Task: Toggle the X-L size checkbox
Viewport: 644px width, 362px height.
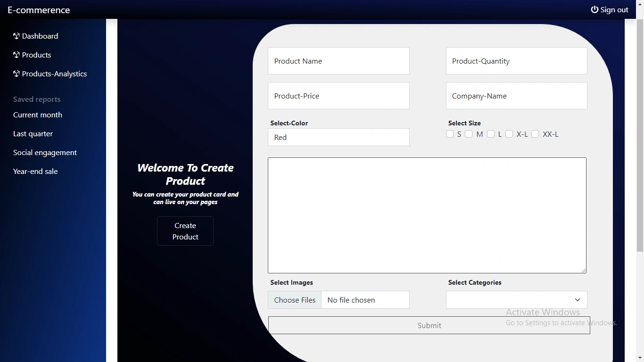Action: point(509,134)
